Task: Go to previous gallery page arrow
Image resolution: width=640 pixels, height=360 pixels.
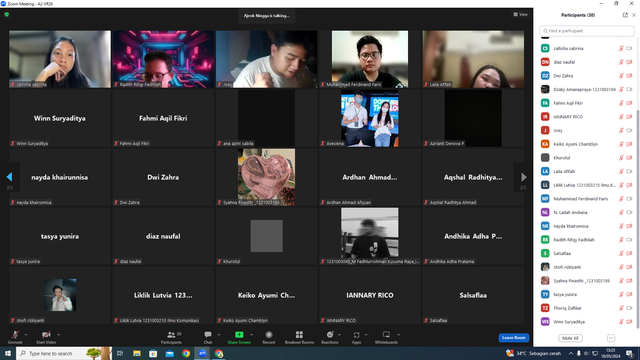Action: pyautogui.click(x=9, y=177)
